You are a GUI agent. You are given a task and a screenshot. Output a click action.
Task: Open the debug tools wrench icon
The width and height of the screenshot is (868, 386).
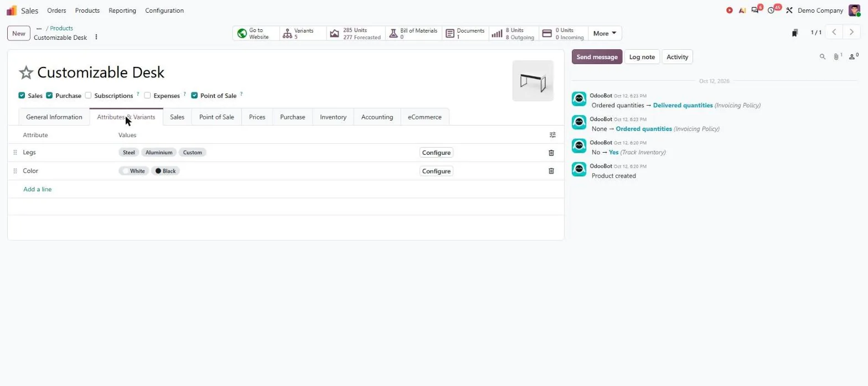[x=789, y=11]
